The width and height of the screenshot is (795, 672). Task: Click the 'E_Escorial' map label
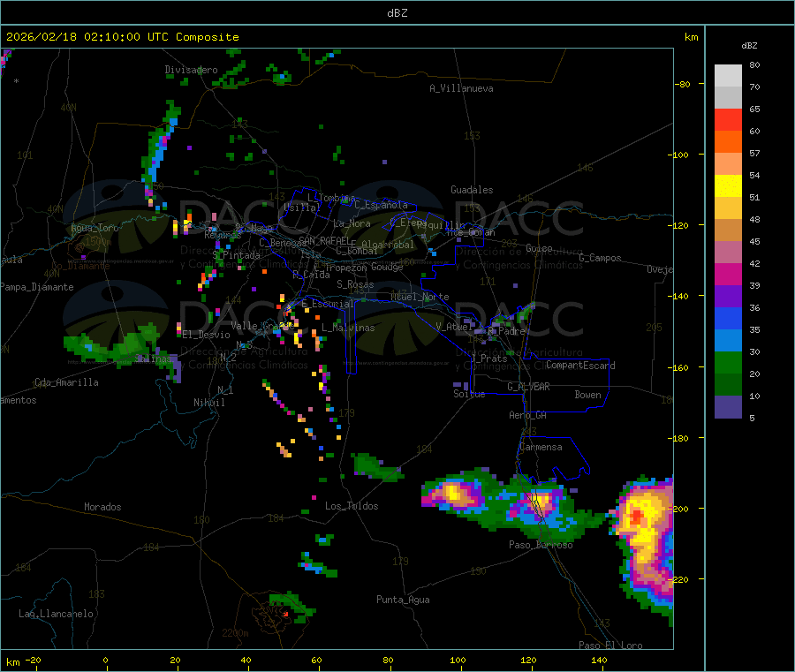pos(328,304)
